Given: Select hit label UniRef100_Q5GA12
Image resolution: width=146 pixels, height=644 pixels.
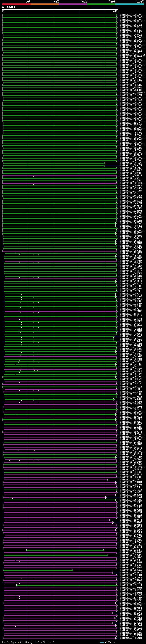Looking at the screenshot, I should pos(131,25).
